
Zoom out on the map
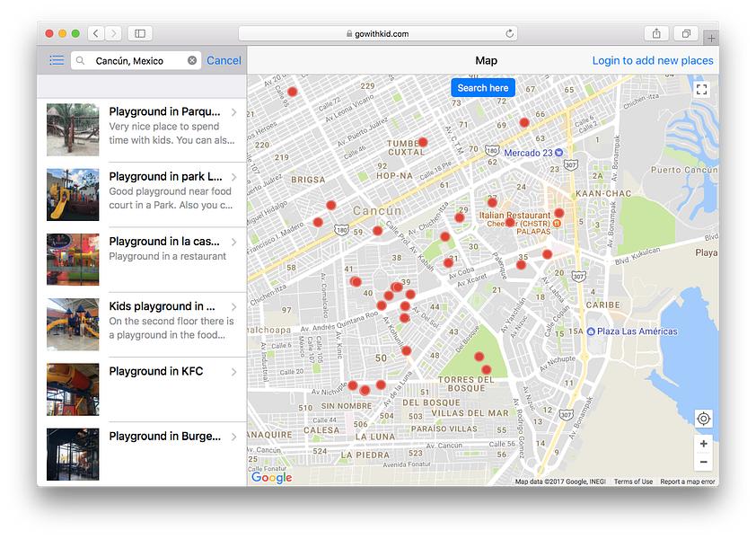(703, 462)
